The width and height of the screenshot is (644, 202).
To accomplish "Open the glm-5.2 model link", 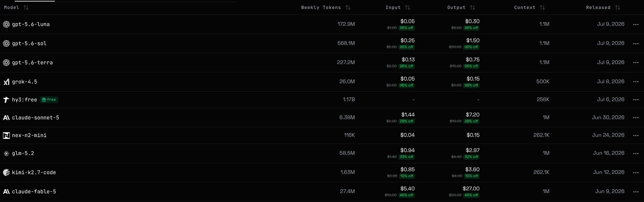I will pyautogui.click(x=23, y=153).
